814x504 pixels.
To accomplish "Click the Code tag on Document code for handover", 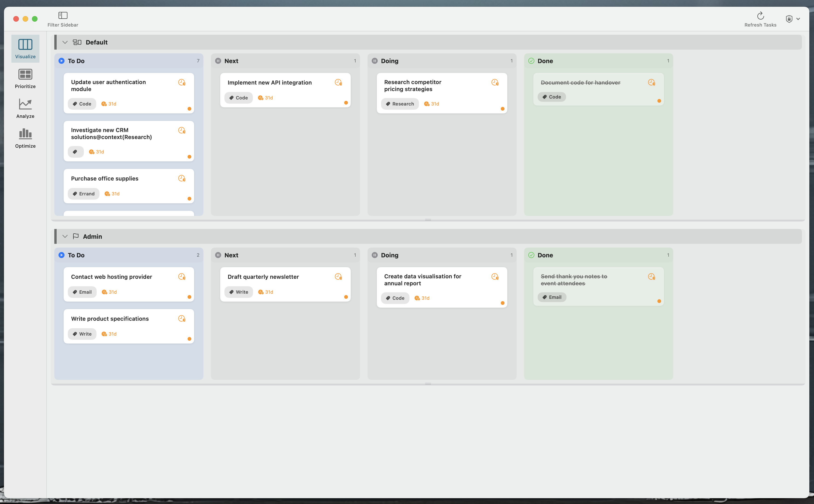I will tap(552, 97).
